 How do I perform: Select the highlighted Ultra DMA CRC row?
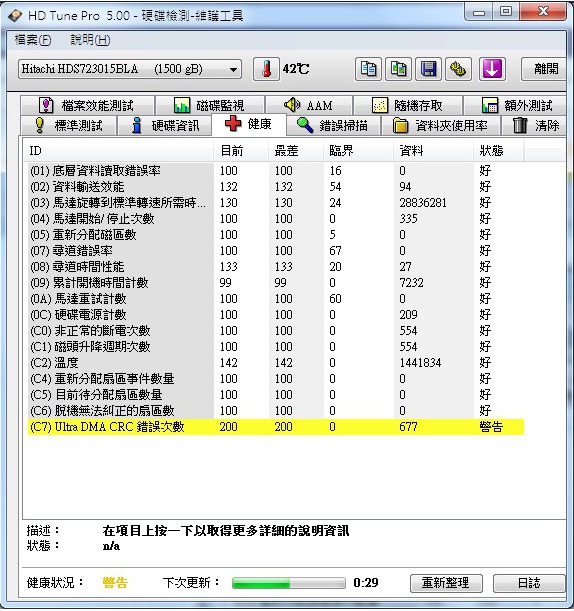click(276, 427)
